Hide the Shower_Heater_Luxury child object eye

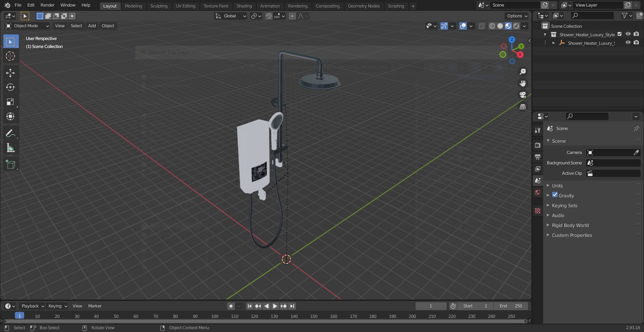point(628,43)
